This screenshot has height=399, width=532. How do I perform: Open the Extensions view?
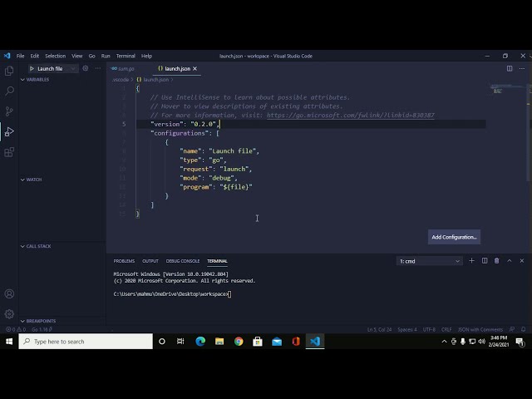coord(9,151)
